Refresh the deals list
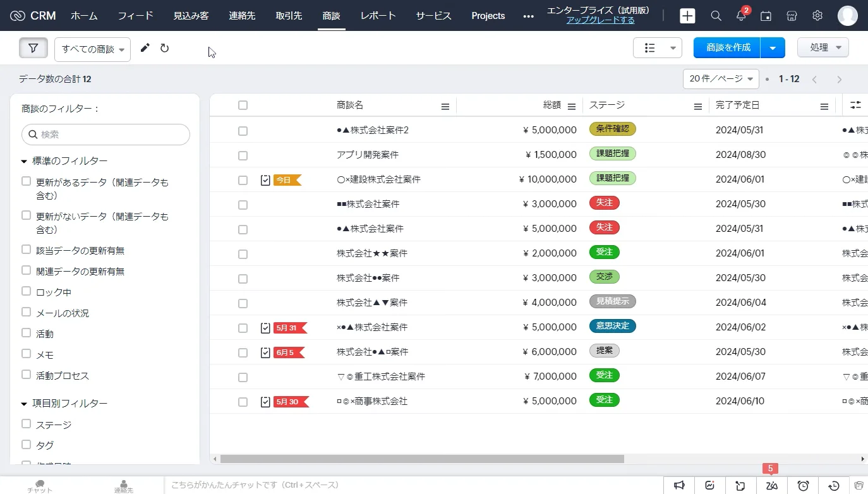Screen dimensions: 868x494 tap(165, 48)
